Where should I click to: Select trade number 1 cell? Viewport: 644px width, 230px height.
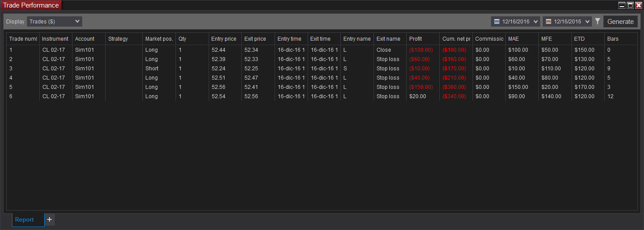[23, 50]
